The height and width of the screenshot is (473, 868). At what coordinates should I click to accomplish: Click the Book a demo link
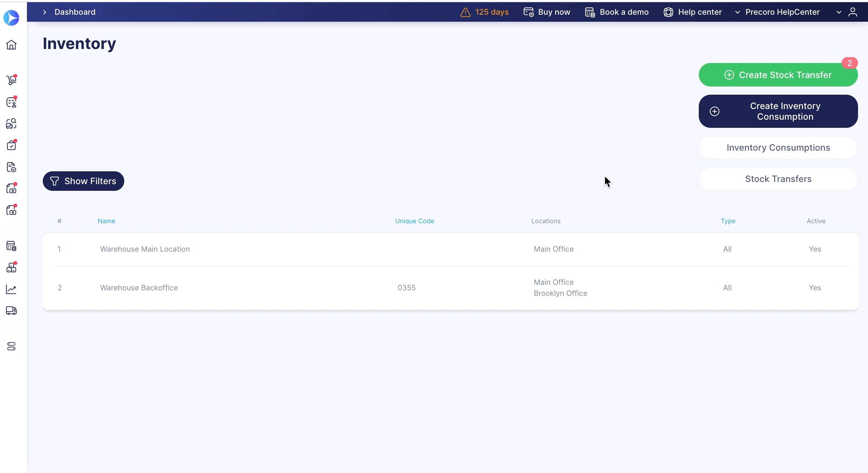click(x=617, y=12)
